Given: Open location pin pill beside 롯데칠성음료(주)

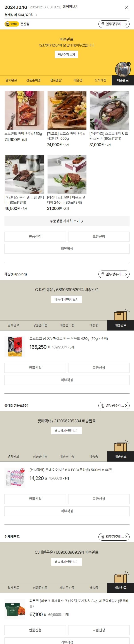Looking at the screenshot, I should tap(114, 406).
